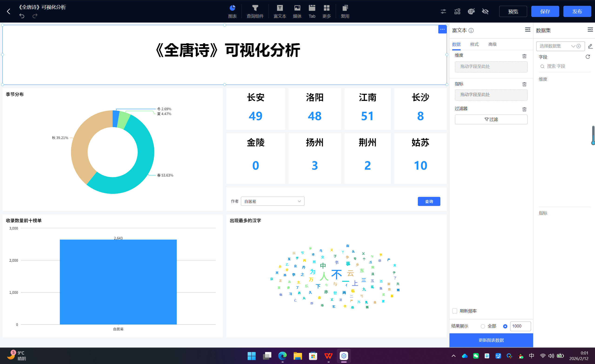Open the theme palette settings

pyautogui.click(x=471, y=11)
